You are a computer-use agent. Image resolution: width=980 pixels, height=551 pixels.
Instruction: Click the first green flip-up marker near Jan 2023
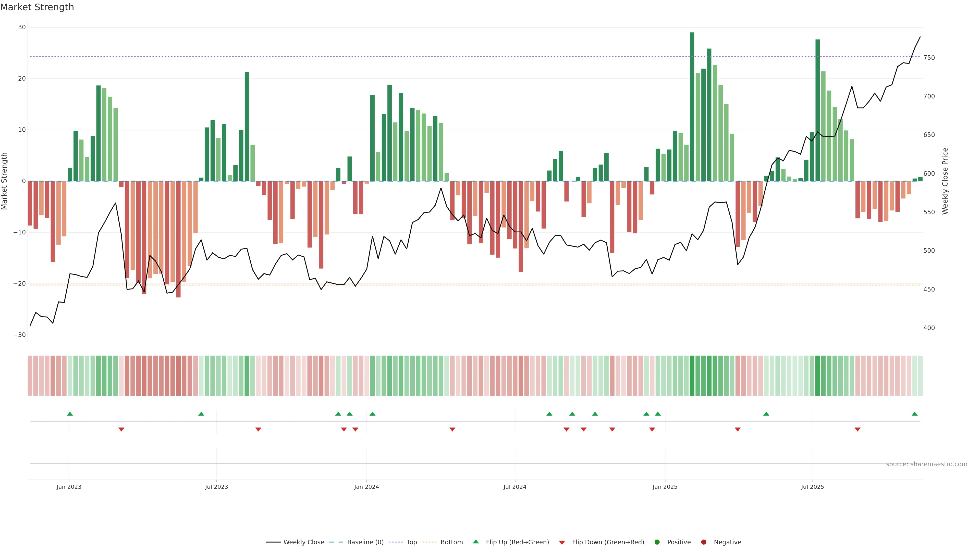tap(70, 414)
